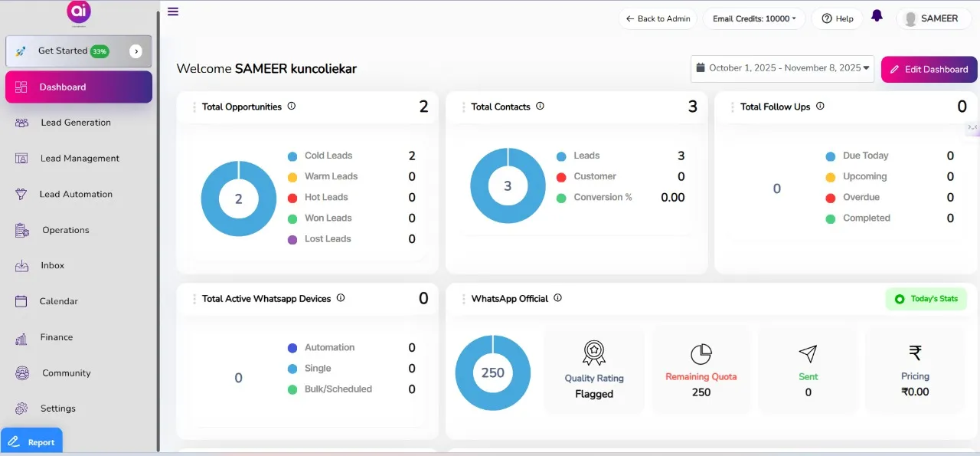Go to Finance in sidebar
The image size is (980, 456).
(x=57, y=337)
